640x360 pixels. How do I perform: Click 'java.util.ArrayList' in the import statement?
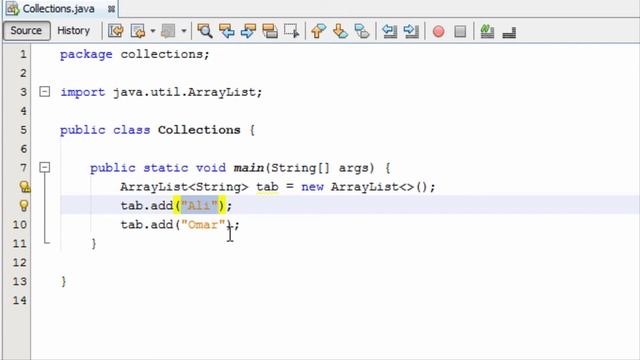pos(184,92)
